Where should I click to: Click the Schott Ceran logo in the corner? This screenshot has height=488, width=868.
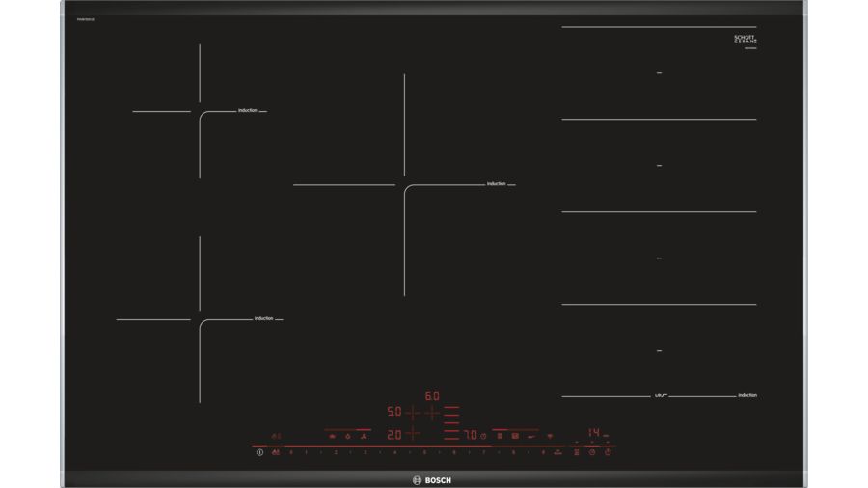746,40
